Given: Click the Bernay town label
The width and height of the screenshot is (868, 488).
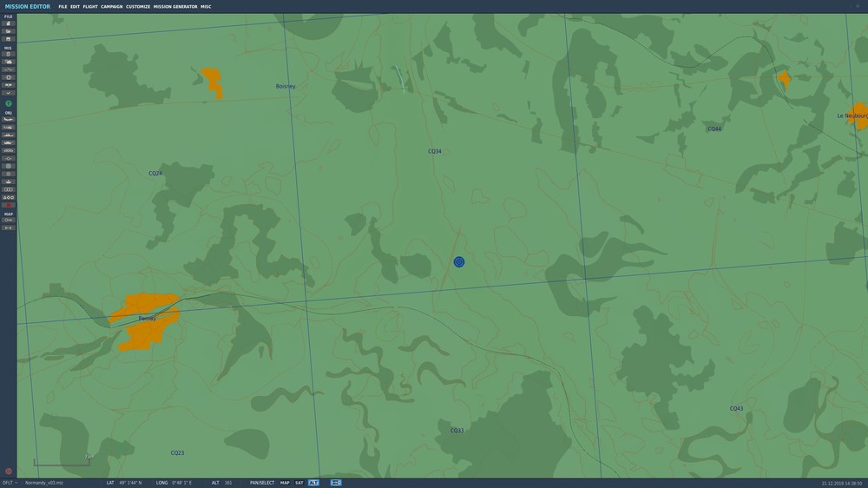Looking at the screenshot, I should click(x=148, y=319).
